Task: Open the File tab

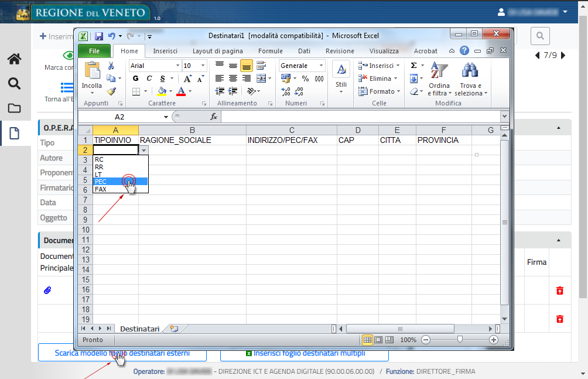Action: [94, 51]
